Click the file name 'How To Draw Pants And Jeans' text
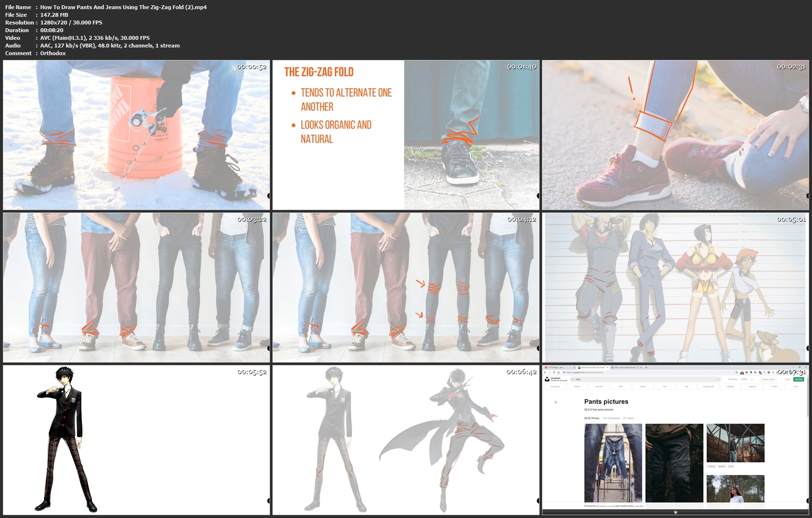 [123, 7]
